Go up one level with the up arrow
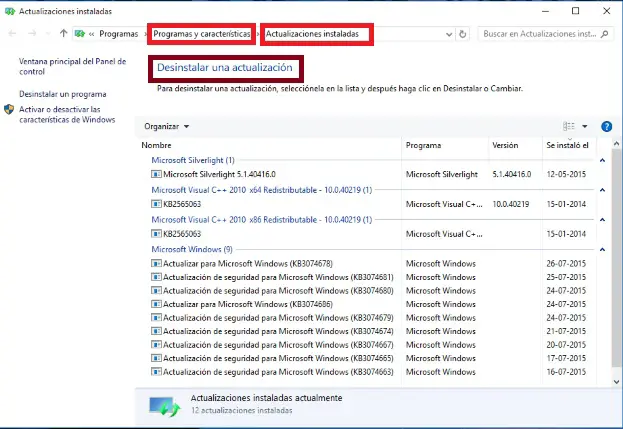Image resolution: width=623 pixels, height=429 pixels. point(63,33)
